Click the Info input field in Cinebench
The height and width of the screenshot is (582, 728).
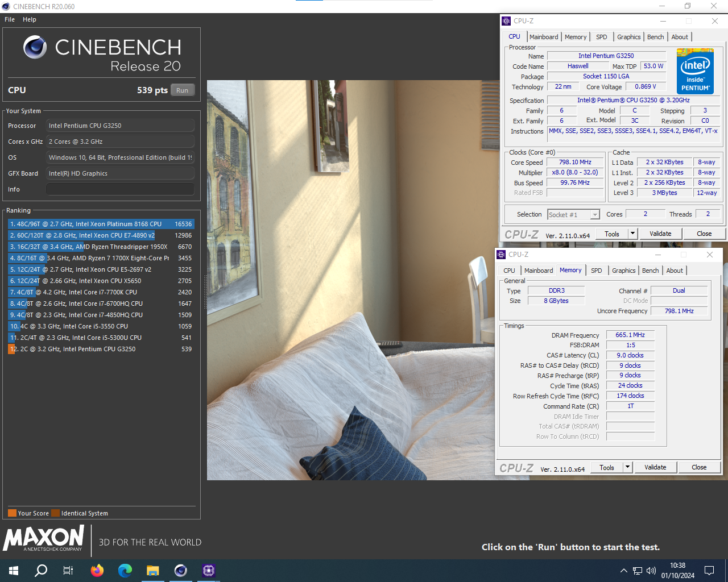120,189
